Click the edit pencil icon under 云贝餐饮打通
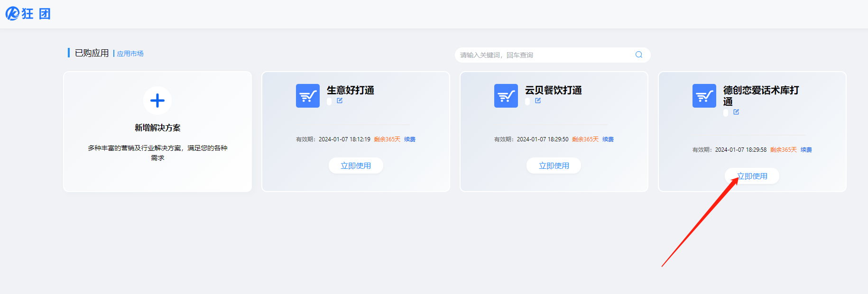The image size is (868, 294). pyautogui.click(x=538, y=101)
